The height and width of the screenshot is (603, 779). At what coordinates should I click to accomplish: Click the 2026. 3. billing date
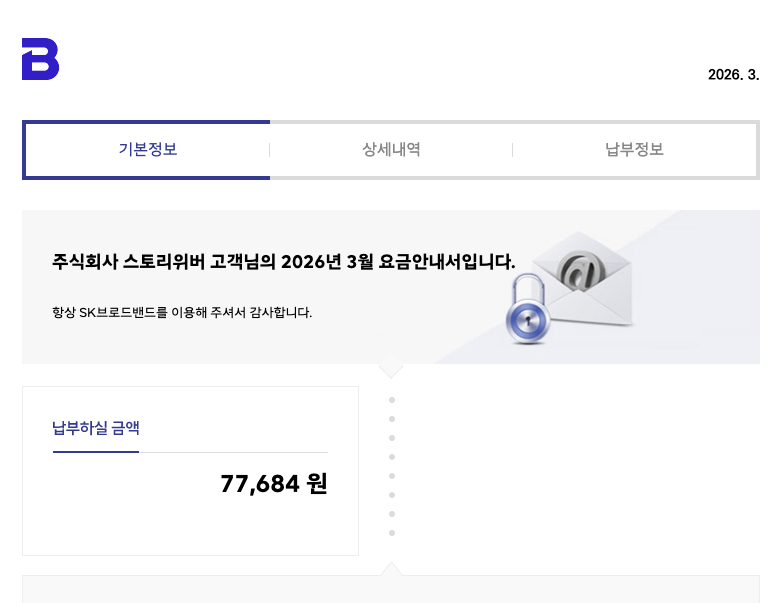[x=733, y=75]
